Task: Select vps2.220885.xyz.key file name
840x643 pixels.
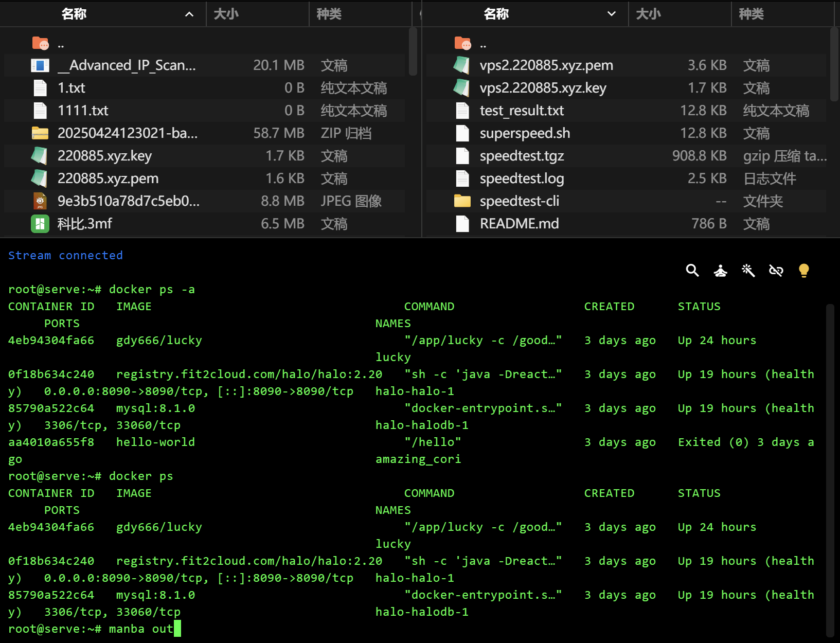Action: click(x=543, y=88)
